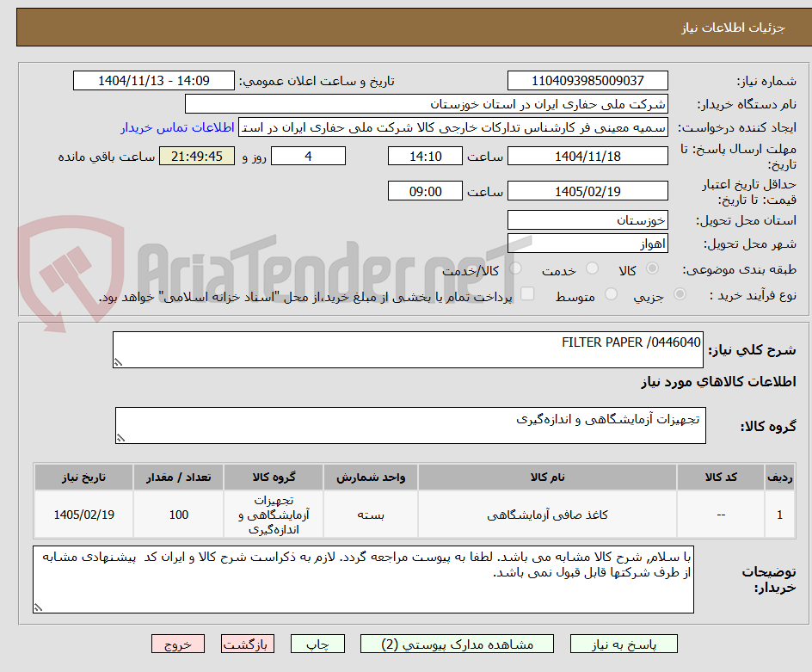Click the پاسخ به نیاز button

click(624, 644)
